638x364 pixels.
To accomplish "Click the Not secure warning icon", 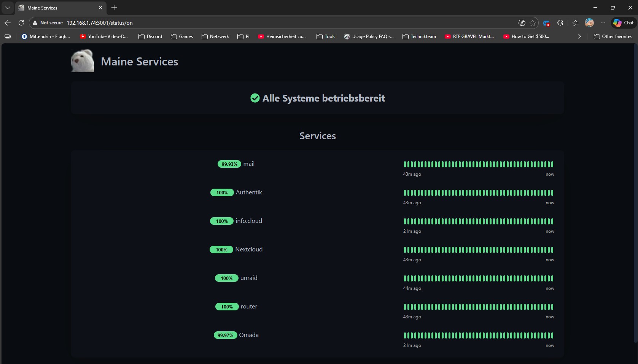I will point(35,23).
